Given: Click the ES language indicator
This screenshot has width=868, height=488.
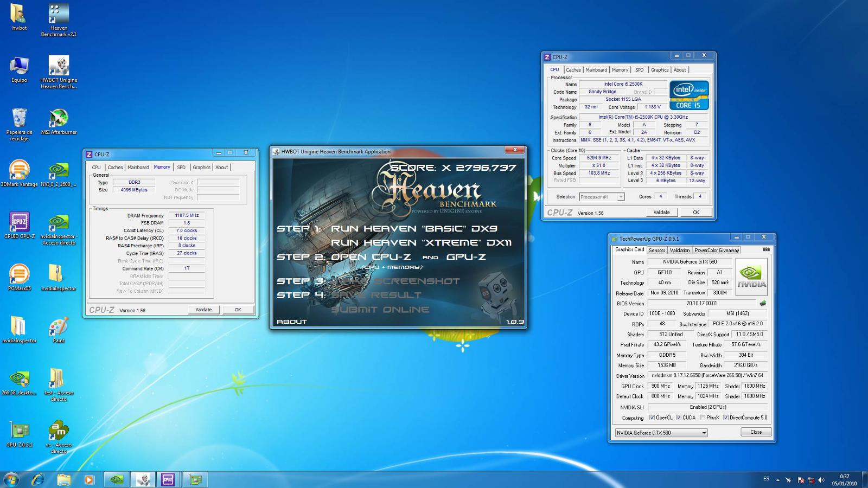Looking at the screenshot, I should [766, 479].
